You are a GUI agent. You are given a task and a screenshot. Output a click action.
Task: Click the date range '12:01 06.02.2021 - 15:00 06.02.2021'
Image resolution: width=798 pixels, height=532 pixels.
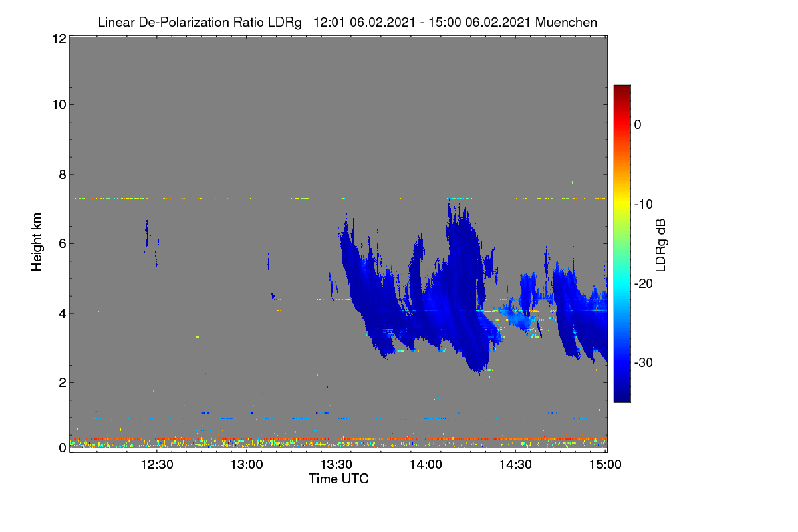coord(422,22)
